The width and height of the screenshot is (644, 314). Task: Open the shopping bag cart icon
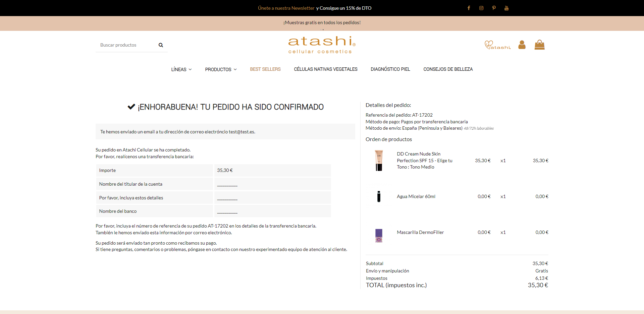coord(539,45)
